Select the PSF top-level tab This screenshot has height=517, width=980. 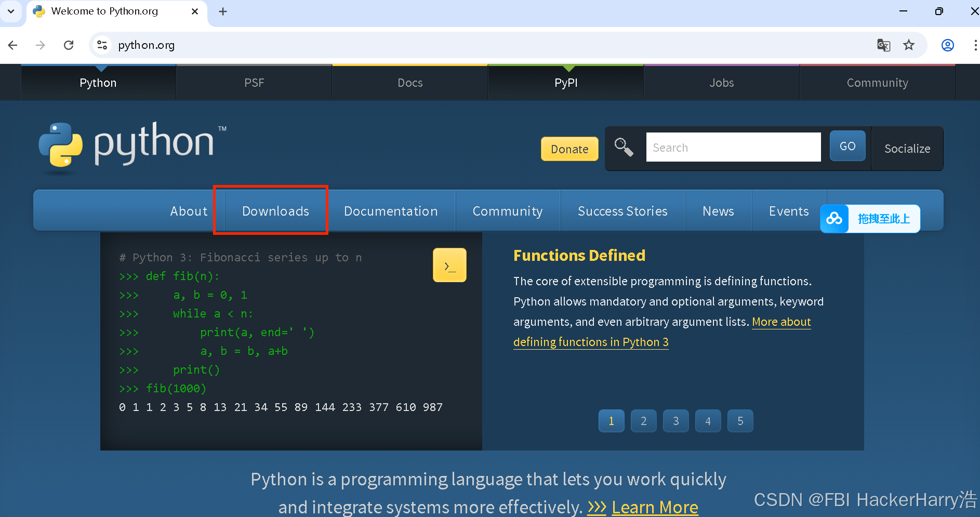(254, 83)
